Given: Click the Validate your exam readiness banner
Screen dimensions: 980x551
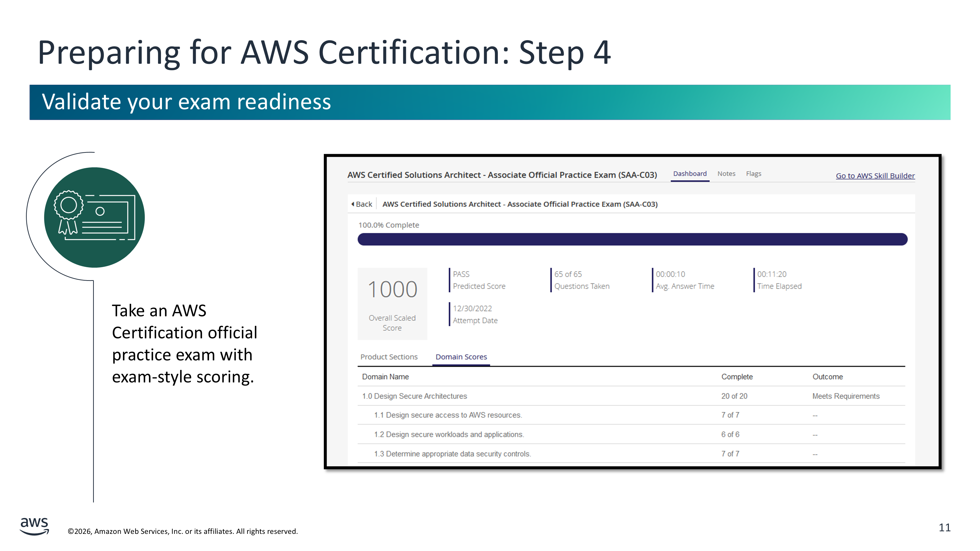Looking at the screenshot, I should pos(490,102).
